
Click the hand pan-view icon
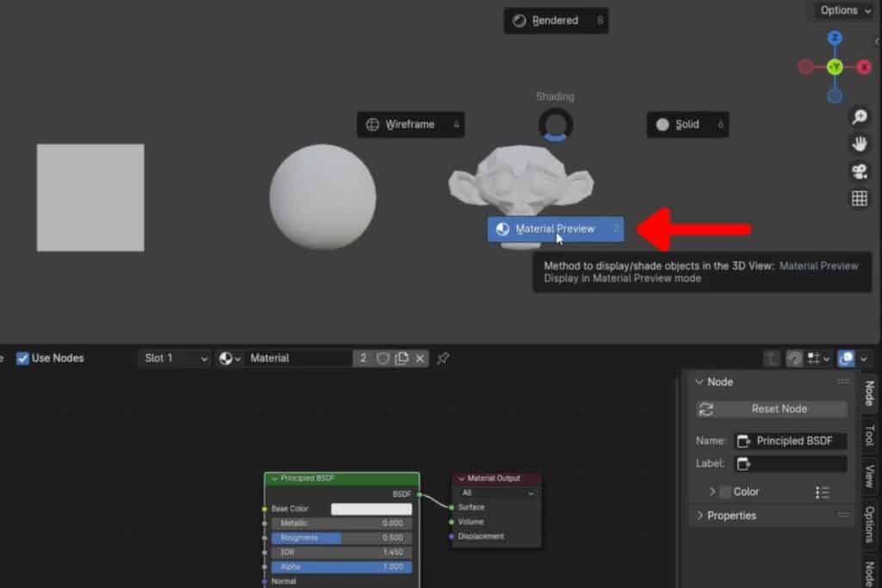coord(859,144)
